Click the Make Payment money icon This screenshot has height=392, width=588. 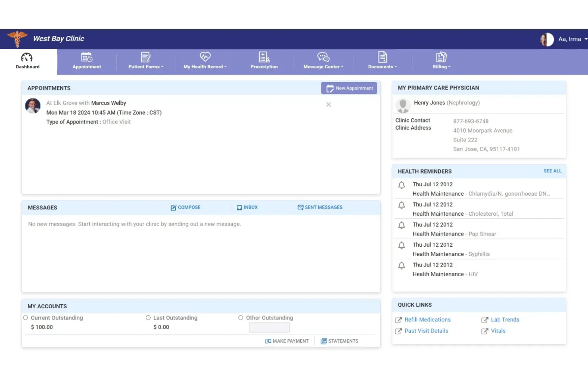click(268, 341)
